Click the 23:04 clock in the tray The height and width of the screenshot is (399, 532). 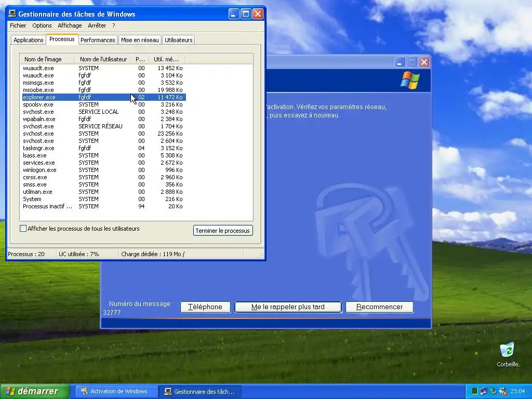517,391
